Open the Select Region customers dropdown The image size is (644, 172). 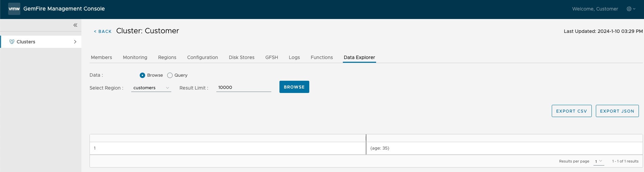point(151,88)
